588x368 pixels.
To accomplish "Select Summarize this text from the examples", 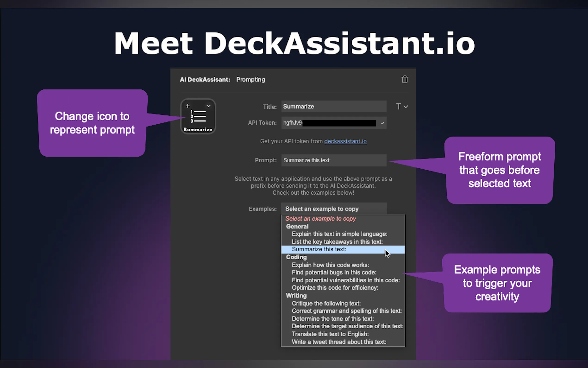I will 319,249.
